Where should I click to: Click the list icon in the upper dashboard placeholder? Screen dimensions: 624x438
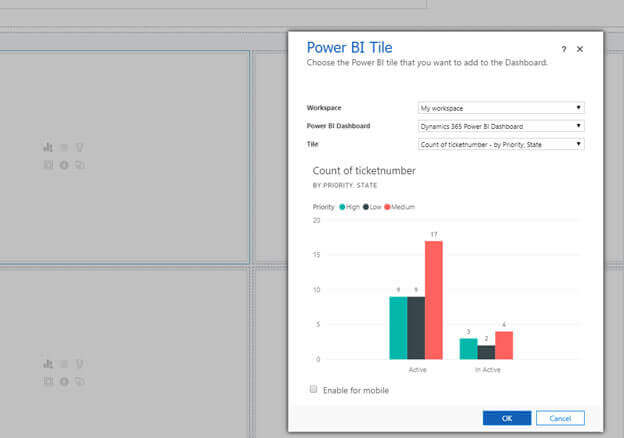coord(64,148)
